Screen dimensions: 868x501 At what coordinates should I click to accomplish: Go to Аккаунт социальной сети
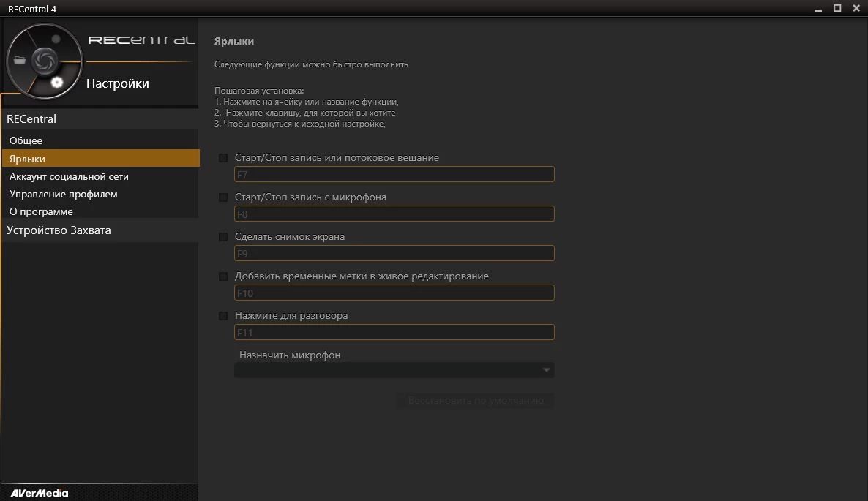100,176
